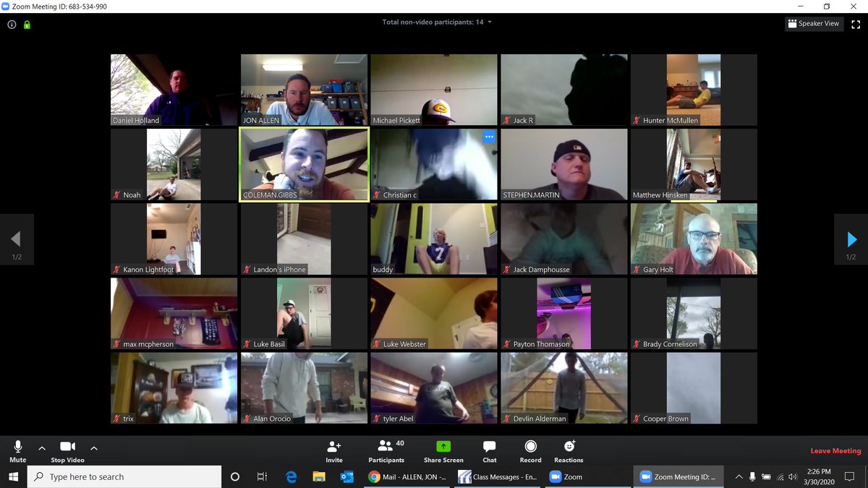The width and height of the screenshot is (868, 488).
Task: Open the Chrome Mail - ALLEN, JON taskbar item
Action: pyautogui.click(x=407, y=476)
